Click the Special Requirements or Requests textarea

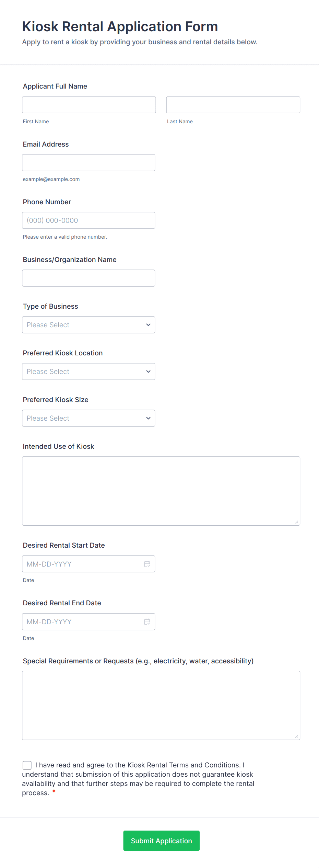tap(161, 705)
